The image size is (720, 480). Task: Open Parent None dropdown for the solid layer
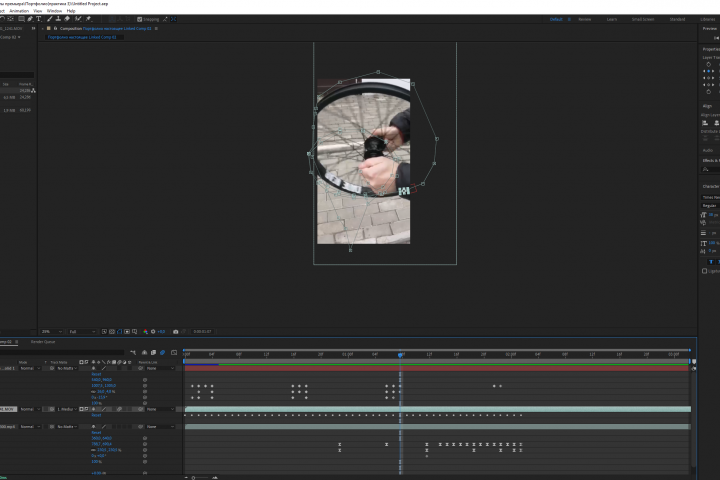point(160,368)
